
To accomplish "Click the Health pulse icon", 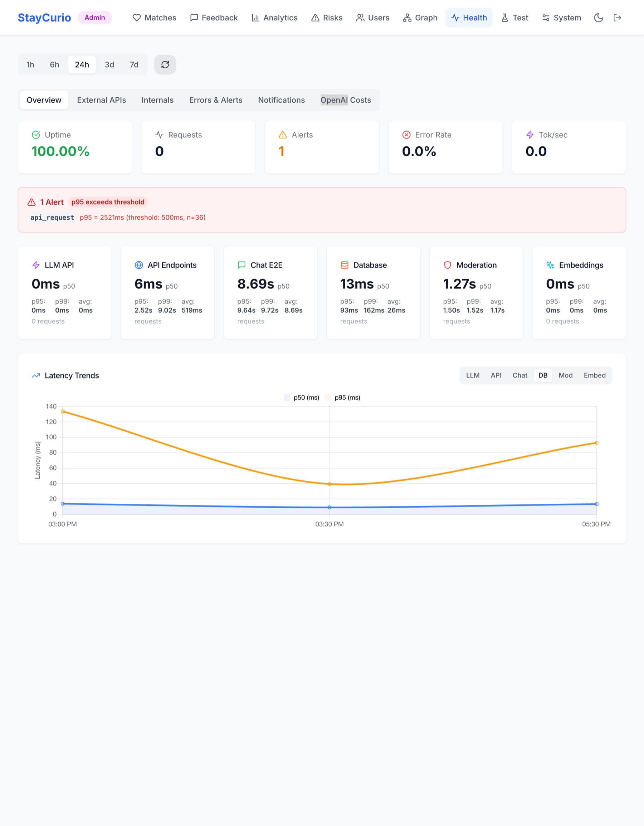I will [x=455, y=18].
